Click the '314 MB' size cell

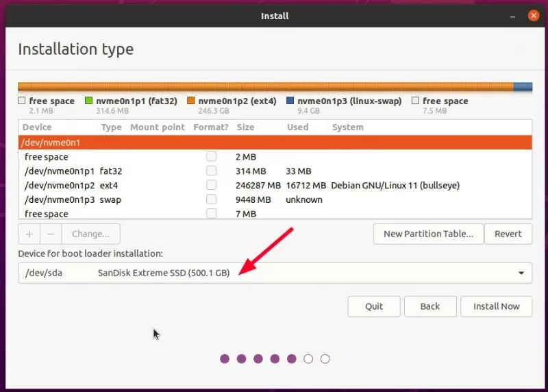(x=251, y=171)
